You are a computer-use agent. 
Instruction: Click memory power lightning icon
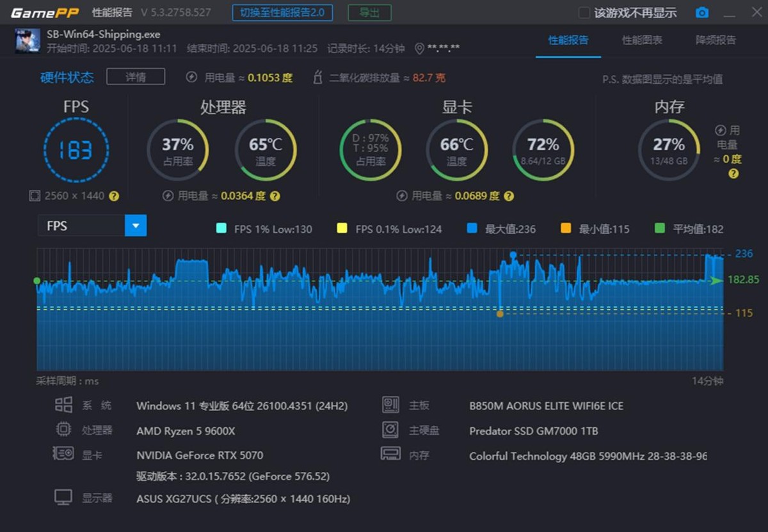(x=720, y=130)
